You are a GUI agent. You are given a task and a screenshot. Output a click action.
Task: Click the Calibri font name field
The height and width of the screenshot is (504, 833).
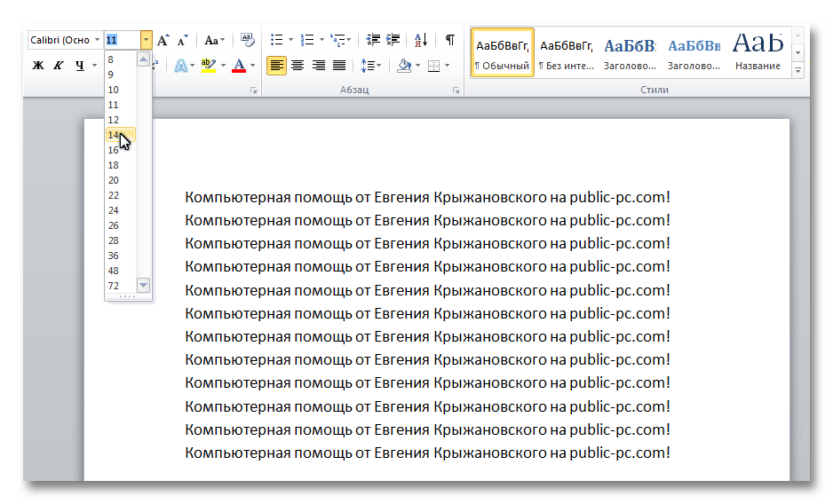60,40
